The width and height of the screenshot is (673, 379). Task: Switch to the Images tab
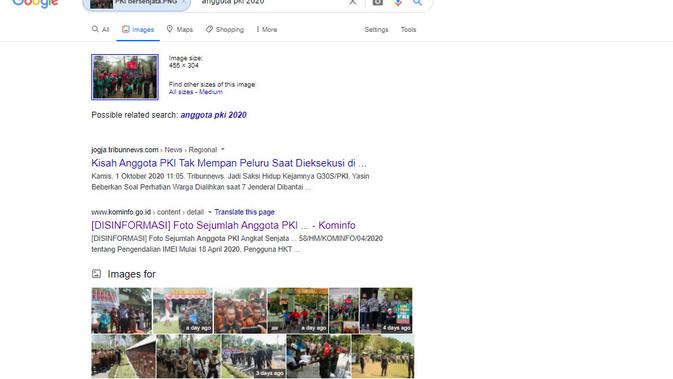(138, 30)
